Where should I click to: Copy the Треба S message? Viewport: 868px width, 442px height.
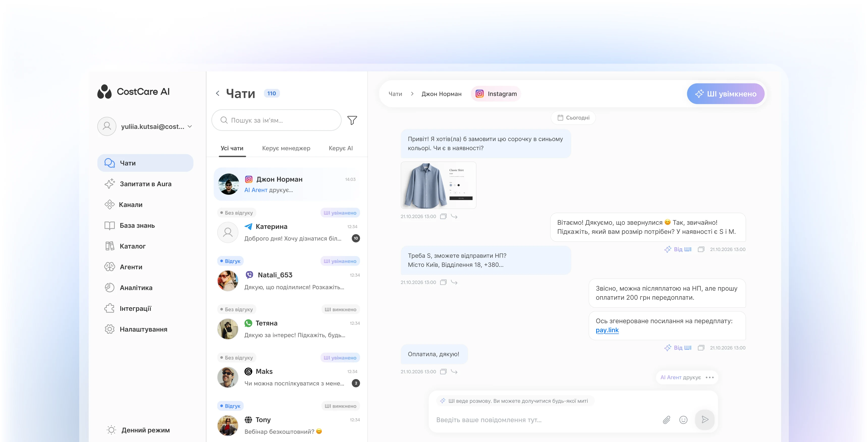tap(443, 282)
